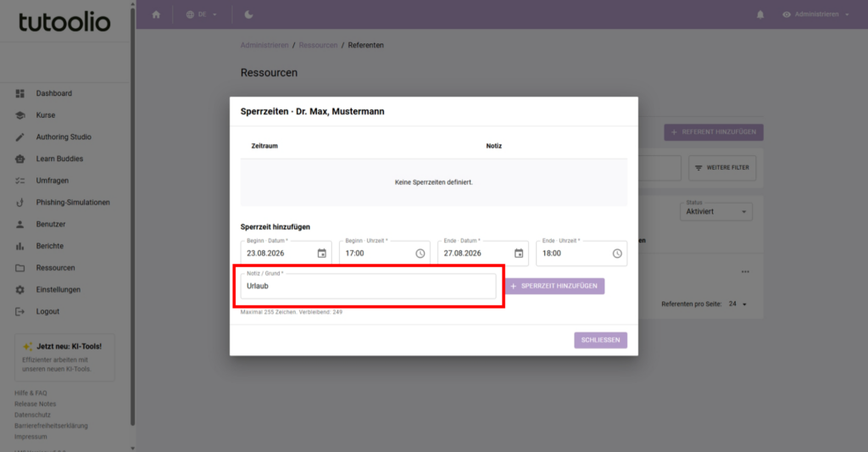Click the Notiz column header
Screen dimensions: 868x452
494,146
